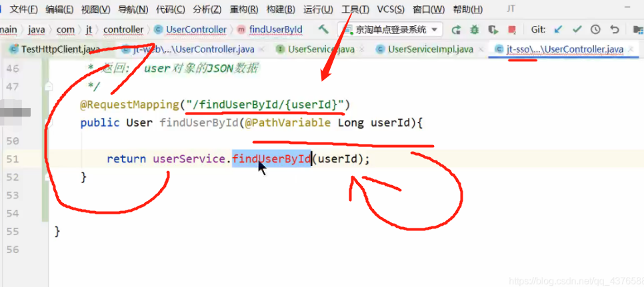Screen dimensions: 644x287
Task: Click line number 53 in the gutter
Action: (13, 195)
